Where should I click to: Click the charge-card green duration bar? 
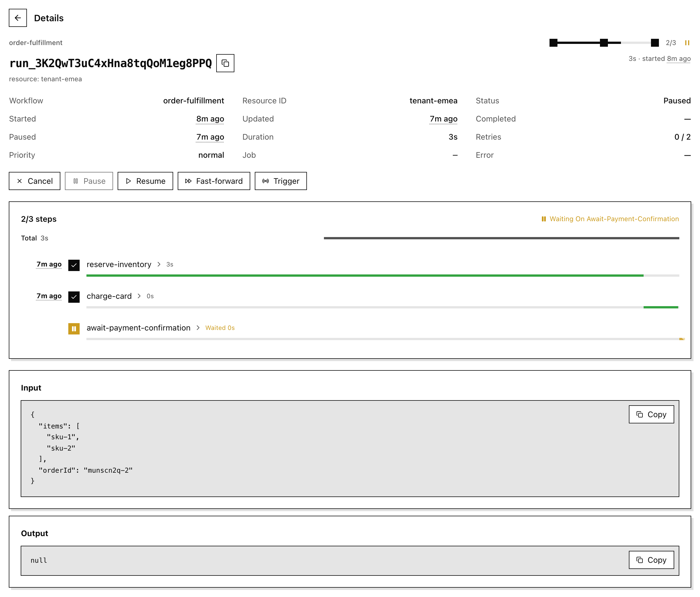click(661, 307)
